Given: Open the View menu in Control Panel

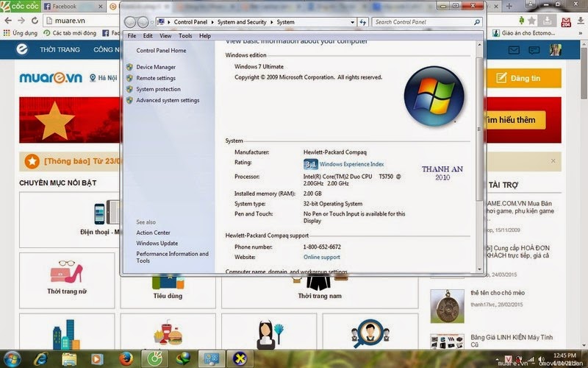Looking at the screenshot, I should click(165, 35).
